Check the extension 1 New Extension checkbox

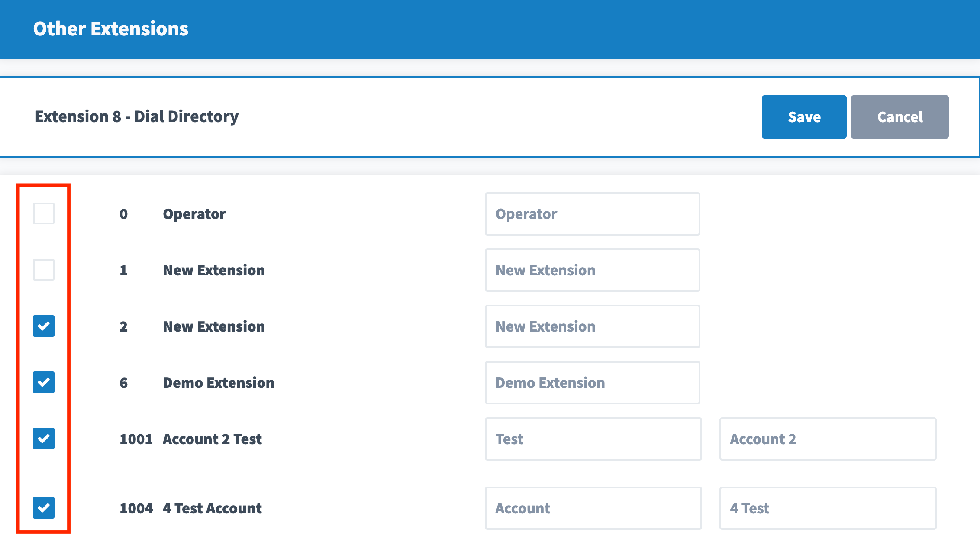[x=44, y=270]
